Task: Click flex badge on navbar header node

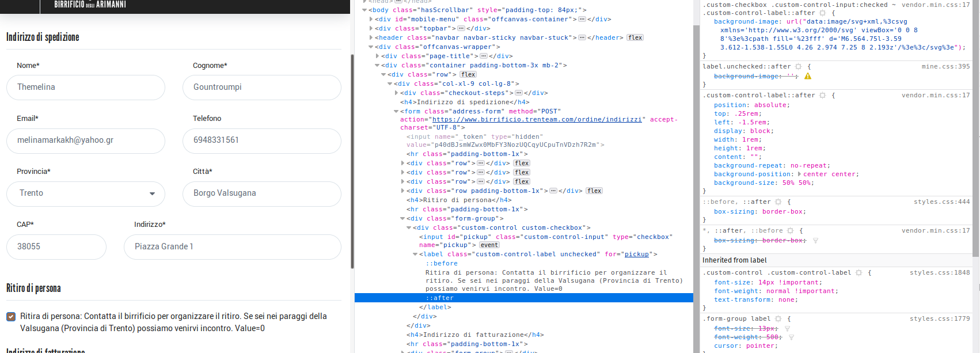Action: click(635, 37)
